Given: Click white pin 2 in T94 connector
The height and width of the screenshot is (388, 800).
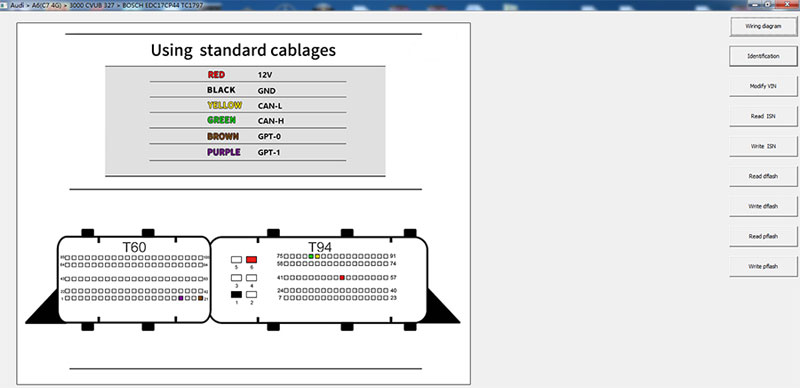Looking at the screenshot, I should [252, 295].
